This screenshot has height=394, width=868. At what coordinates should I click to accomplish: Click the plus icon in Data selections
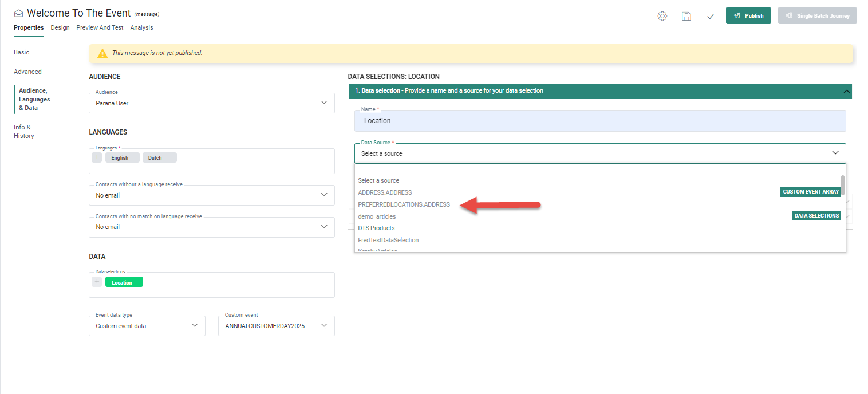97,282
